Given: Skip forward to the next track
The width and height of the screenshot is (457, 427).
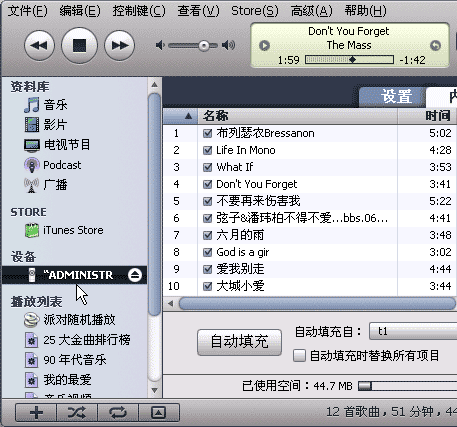Looking at the screenshot, I should 119,45.
